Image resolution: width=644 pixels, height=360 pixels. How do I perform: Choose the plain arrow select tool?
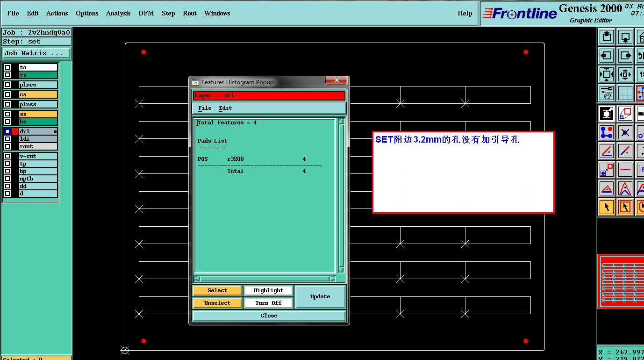click(607, 207)
